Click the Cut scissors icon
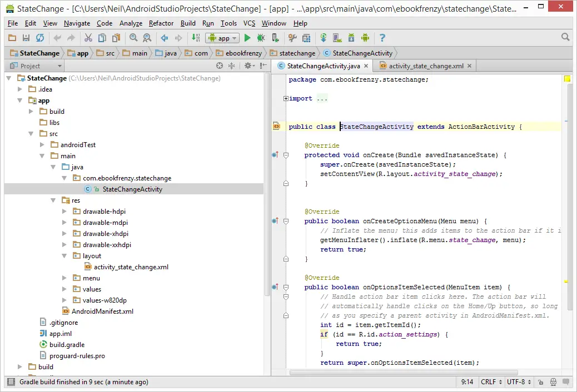 point(88,38)
